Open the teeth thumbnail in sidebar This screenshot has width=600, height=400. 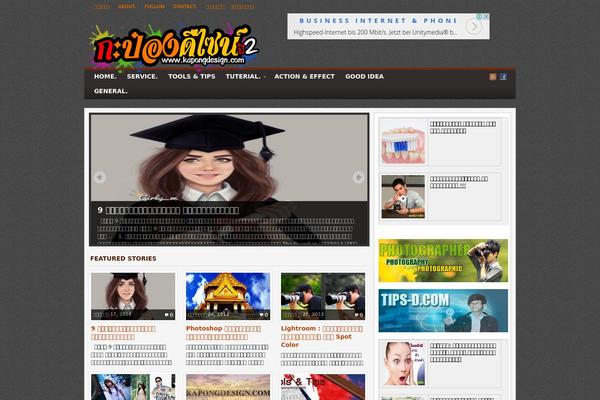[403, 142]
